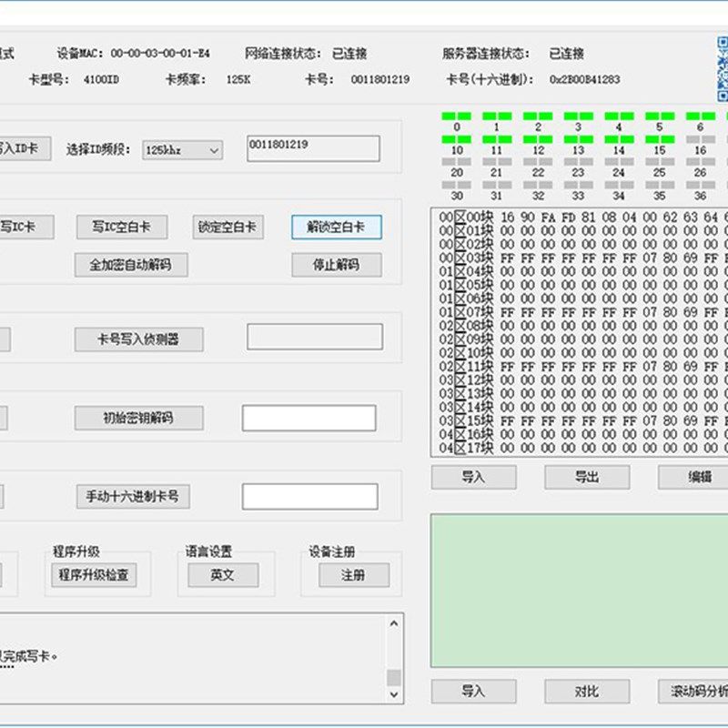Click the sector 31 gray status indicator
Screen dimensions: 728x728
497,185
